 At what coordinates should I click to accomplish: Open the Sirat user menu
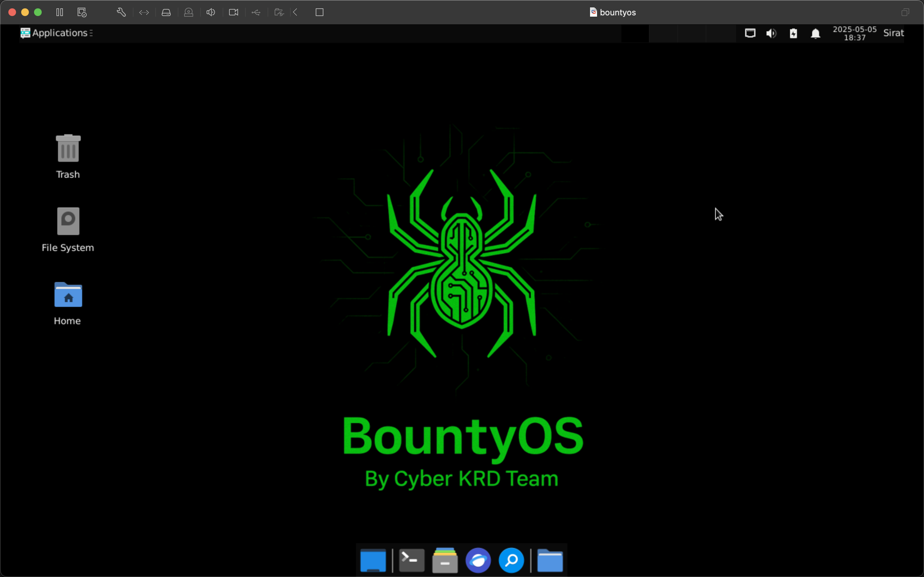coord(893,33)
